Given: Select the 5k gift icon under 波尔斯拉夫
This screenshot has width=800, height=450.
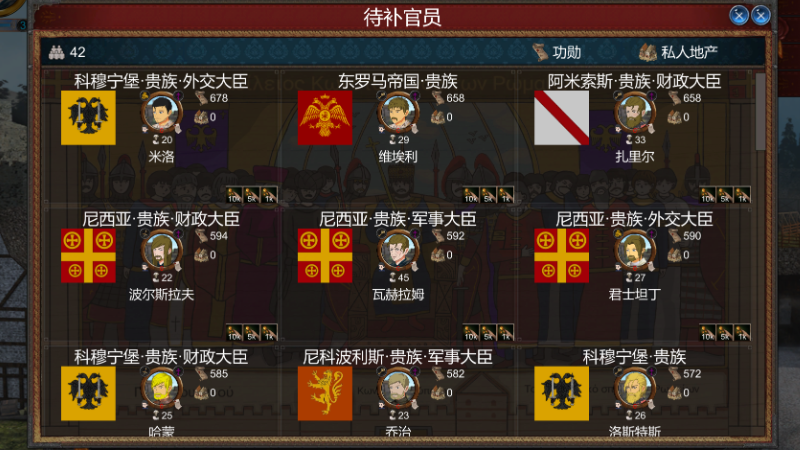Looking at the screenshot, I should coord(252,333).
